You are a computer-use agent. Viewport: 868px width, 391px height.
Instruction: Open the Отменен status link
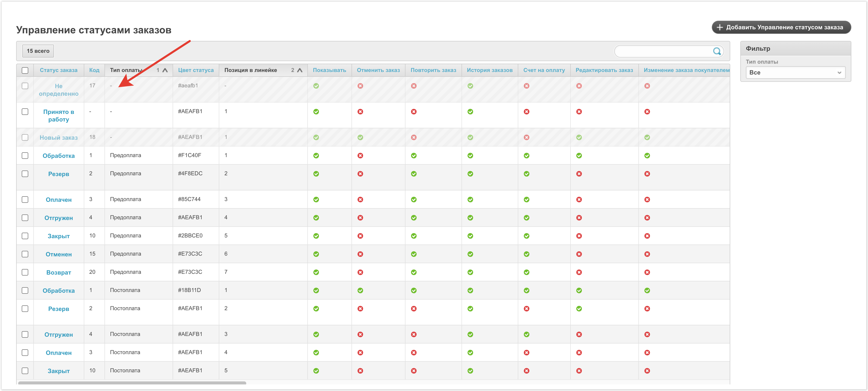tap(59, 254)
